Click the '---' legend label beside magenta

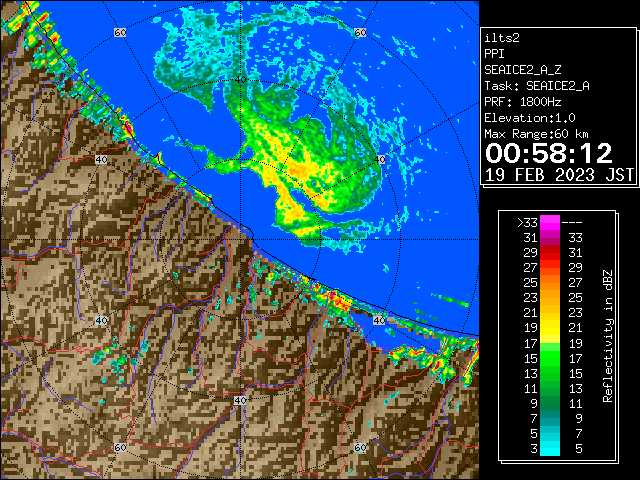(572, 223)
